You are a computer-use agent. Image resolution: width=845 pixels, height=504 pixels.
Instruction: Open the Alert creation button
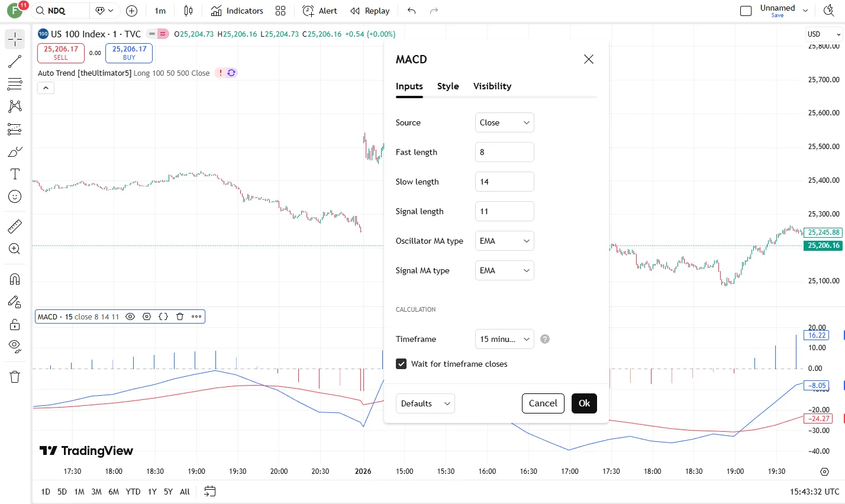pos(320,11)
